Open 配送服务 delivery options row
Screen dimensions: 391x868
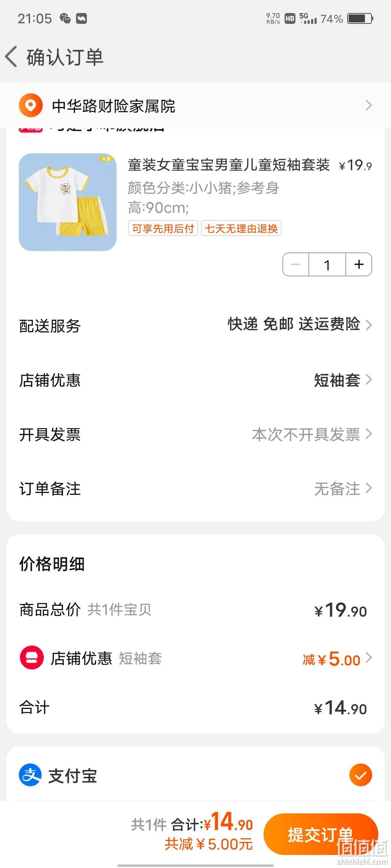[195, 325]
